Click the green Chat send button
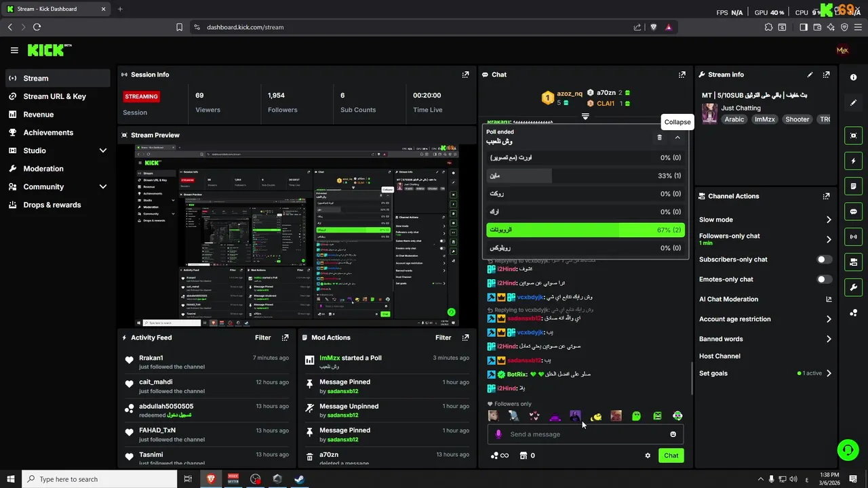 pos(671,455)
